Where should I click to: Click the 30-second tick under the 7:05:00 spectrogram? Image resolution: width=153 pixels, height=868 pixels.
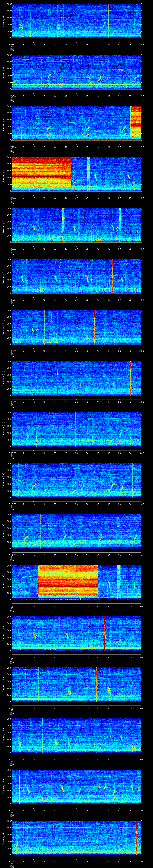tap(77, 249)
